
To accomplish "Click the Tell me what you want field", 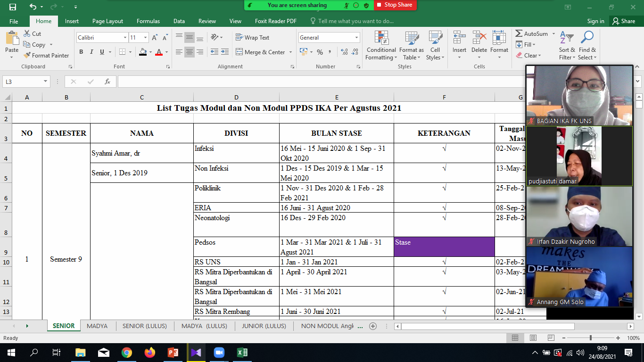I will [355, 21].
